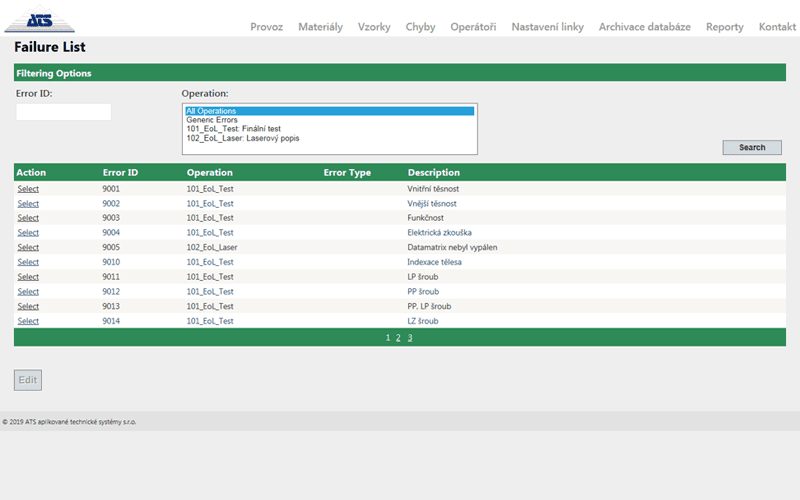
Task: Choose Generic Errors in the Operation list
Action: tap(212, 120)
